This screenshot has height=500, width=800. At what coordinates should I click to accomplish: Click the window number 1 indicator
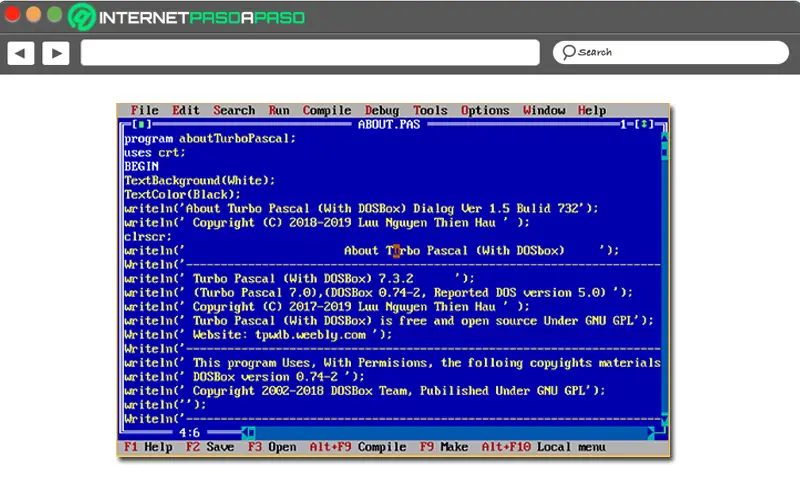tap(623, 124)
